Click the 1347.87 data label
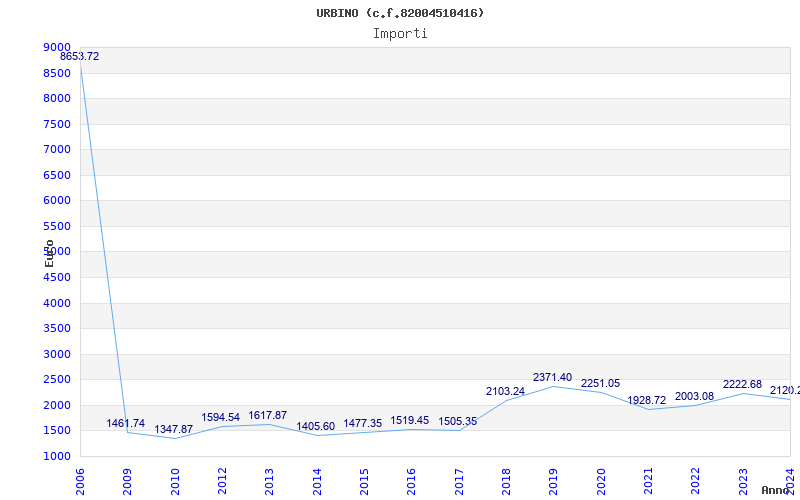Screen dimensions: 800x500 [173, 430]
